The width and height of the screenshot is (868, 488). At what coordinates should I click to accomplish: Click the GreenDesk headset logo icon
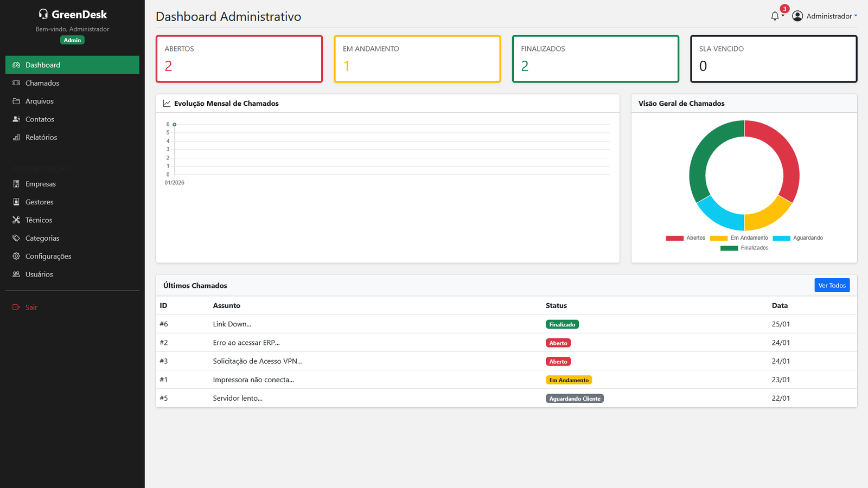click(x=43, y=13)
